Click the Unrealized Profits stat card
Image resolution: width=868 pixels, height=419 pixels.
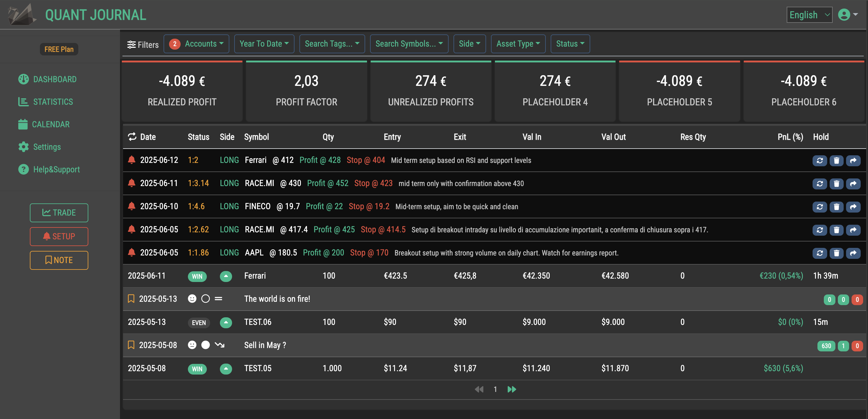[431, 91]
